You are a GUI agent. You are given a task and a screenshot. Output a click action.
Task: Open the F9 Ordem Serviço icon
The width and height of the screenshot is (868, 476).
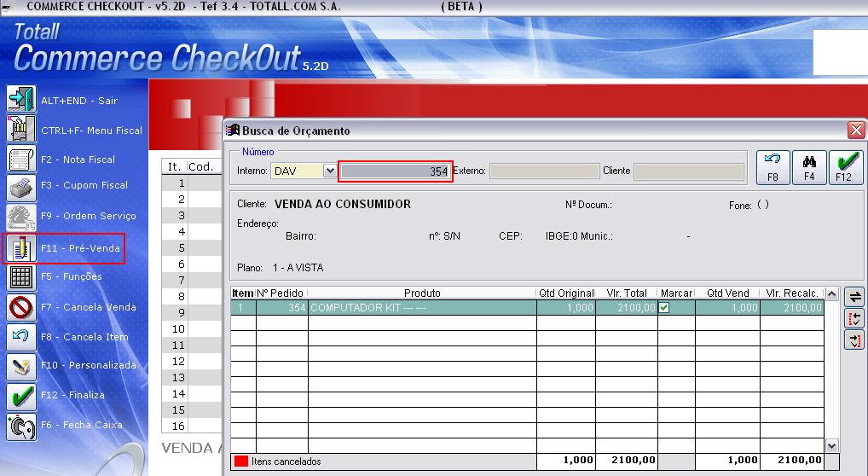click(x=20, y=216)
